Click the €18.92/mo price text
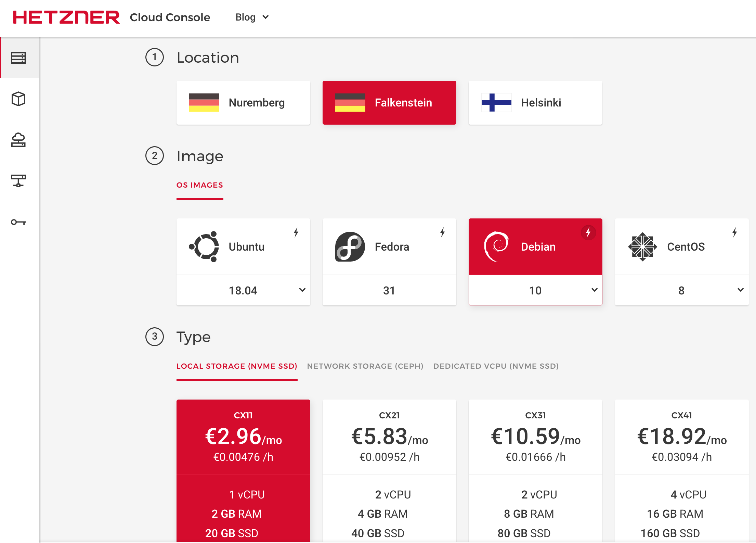 click(x=682, y=437)
